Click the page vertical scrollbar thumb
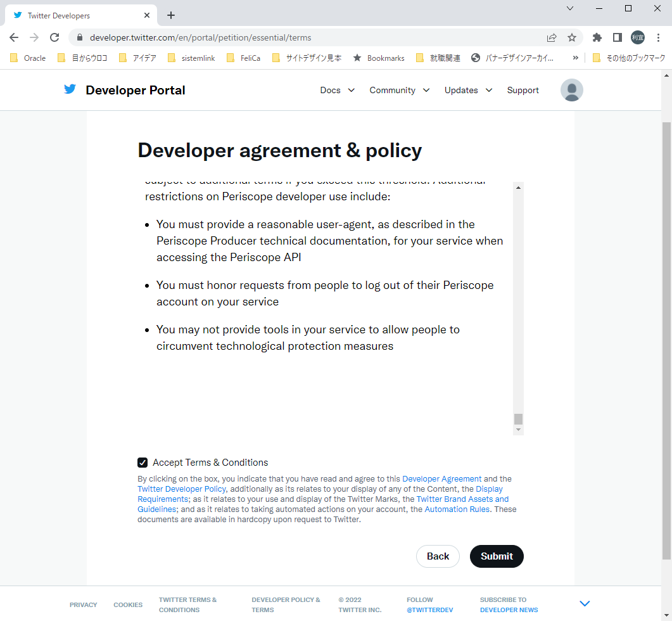672x621 pixels. coord(666,340)
